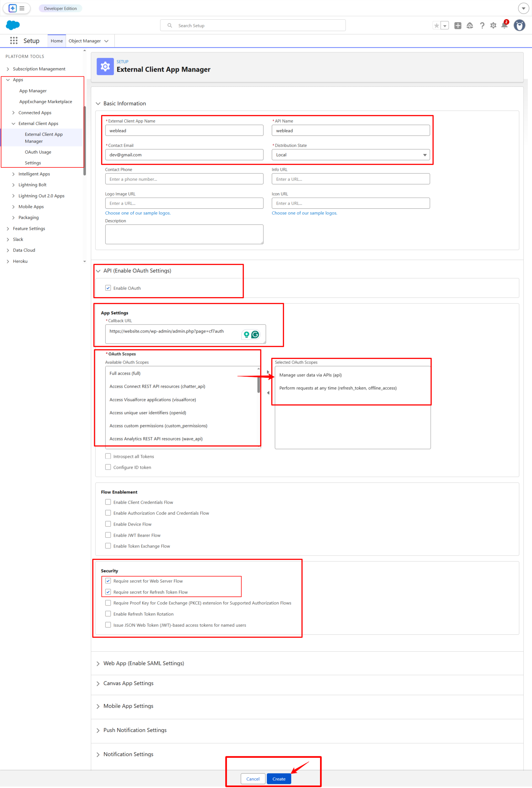532x788 pixels.
Task: Click the favorites star icon
Action: [436, 25]
